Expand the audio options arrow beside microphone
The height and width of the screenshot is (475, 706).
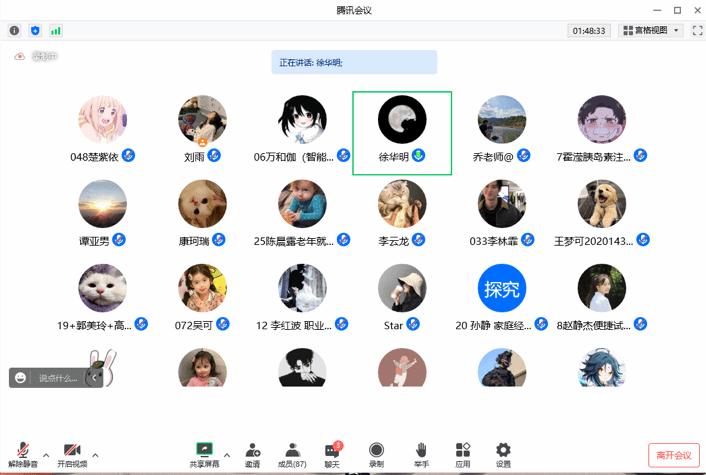(46, 455)
